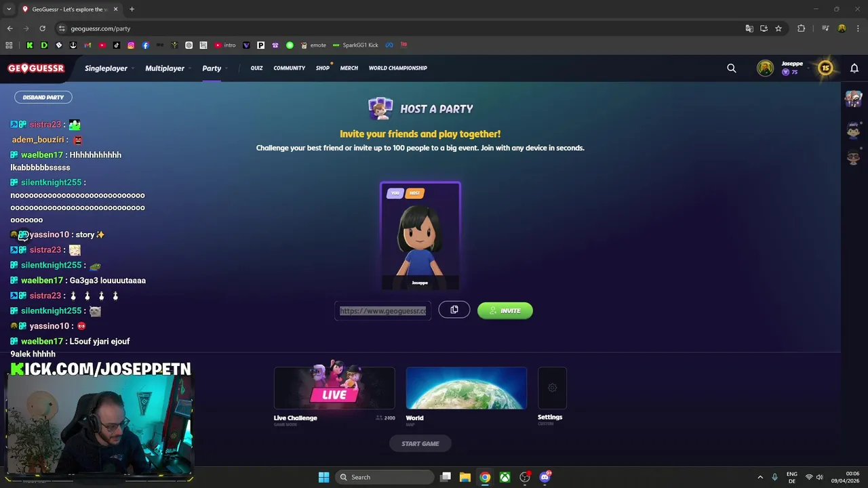
Task: Open the custom Settings gear tile
Action: 552,388
